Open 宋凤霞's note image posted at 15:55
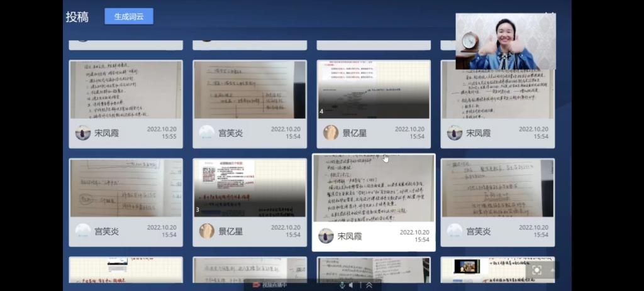Screen dimensions: 644x291 click(x=126, y=89)
